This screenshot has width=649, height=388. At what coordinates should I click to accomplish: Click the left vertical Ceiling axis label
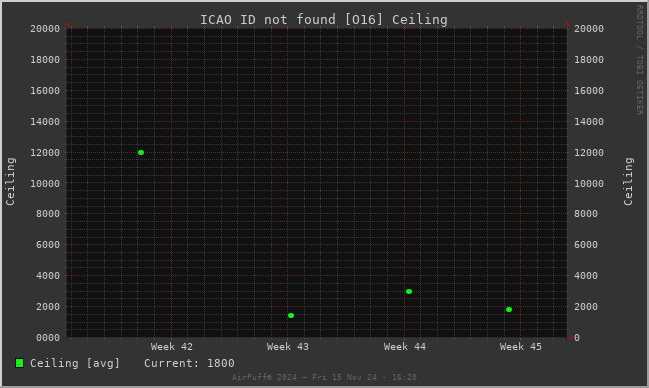click(x=10, y=181)
